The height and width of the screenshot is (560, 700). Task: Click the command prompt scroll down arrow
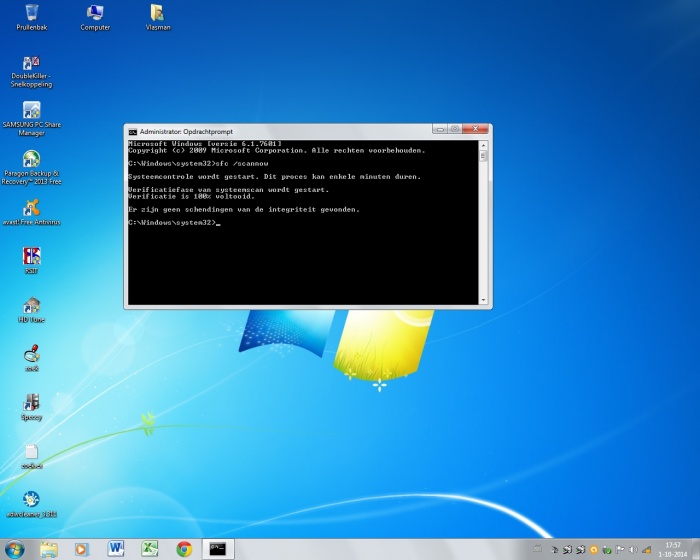[x=483, y=301]
